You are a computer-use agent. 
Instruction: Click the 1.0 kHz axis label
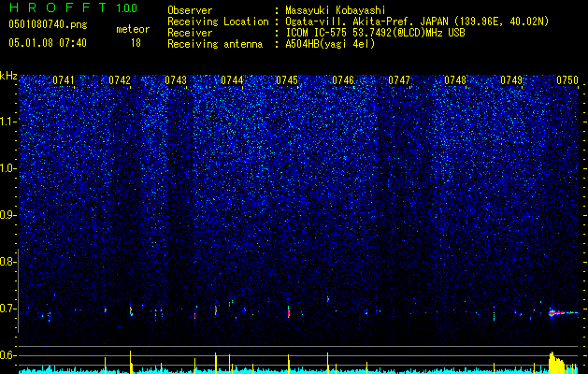pos(8,168)
